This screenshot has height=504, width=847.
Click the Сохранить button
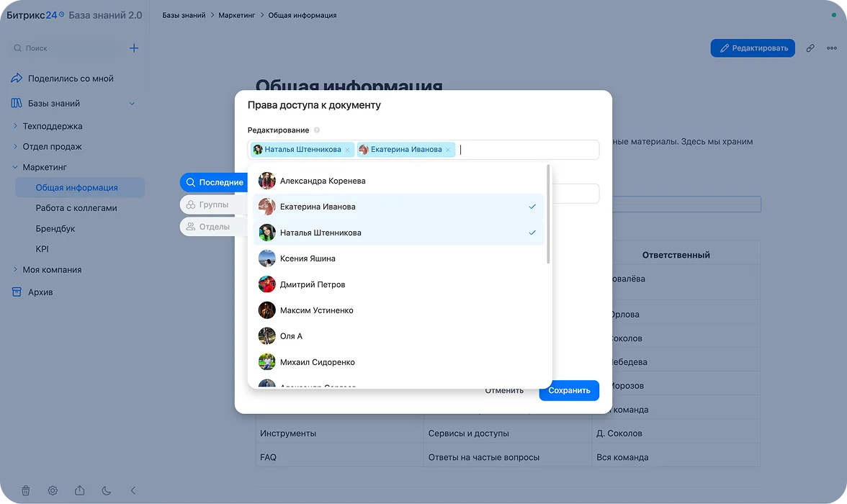click(569, 390)
